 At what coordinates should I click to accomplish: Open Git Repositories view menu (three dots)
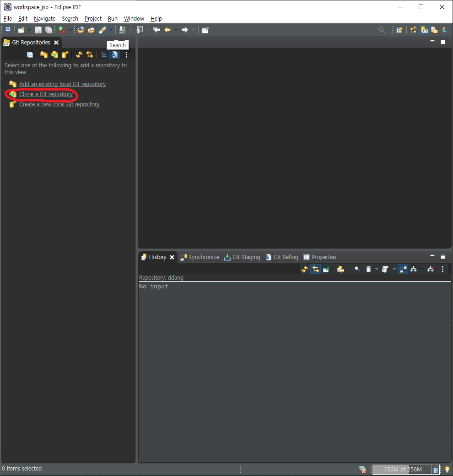[126, 54]
